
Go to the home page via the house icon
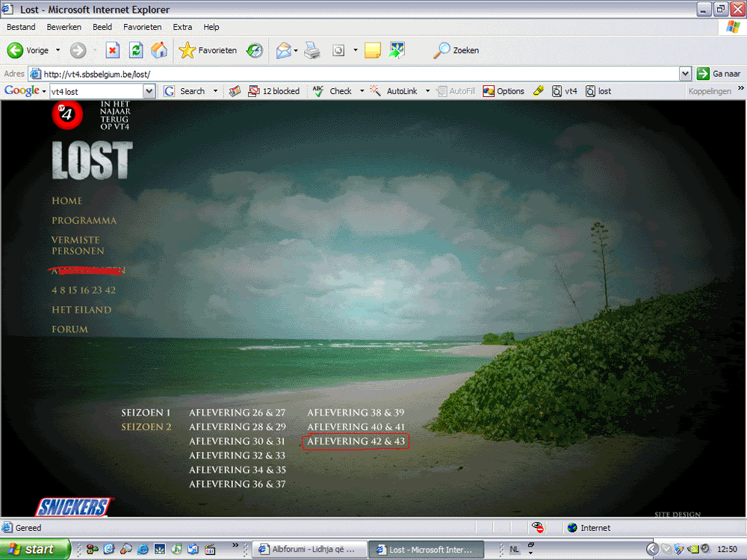(160, 50)
